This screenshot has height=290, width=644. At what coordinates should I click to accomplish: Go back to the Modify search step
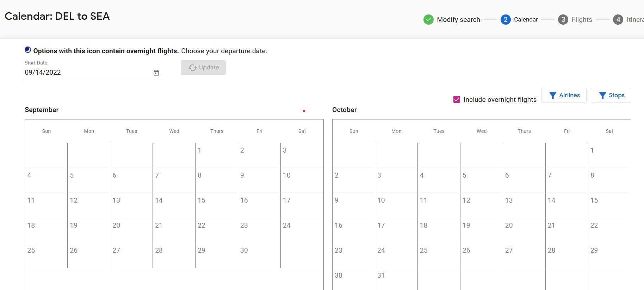coord(458,20)
